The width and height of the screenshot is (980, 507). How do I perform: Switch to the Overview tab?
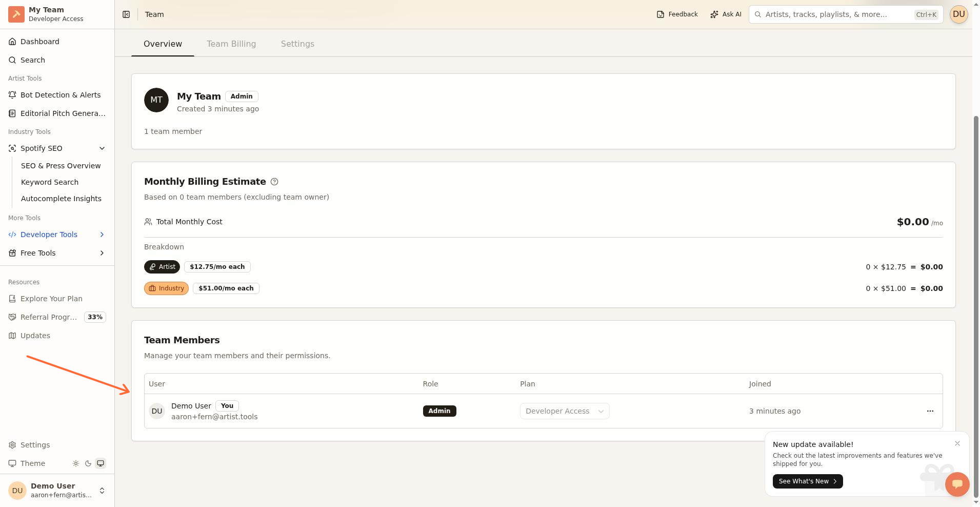click(x=163, y=44)
